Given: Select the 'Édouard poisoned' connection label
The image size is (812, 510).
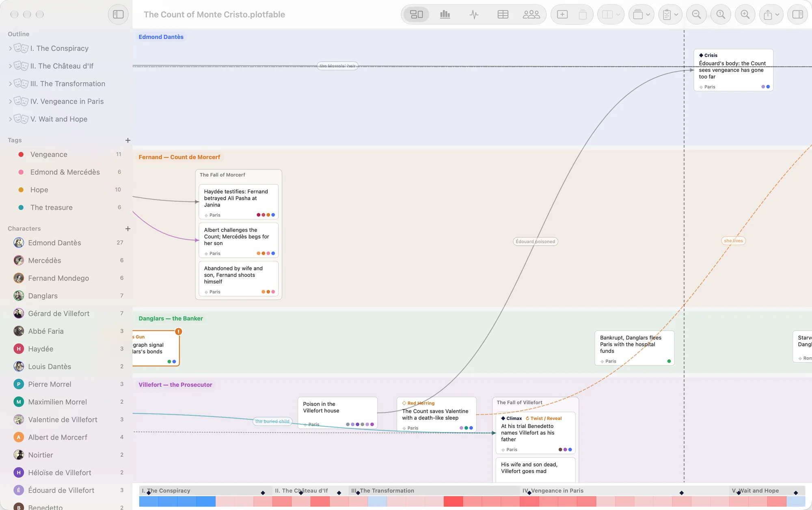Looking at the screenshot, I should (x=535, y=242).
